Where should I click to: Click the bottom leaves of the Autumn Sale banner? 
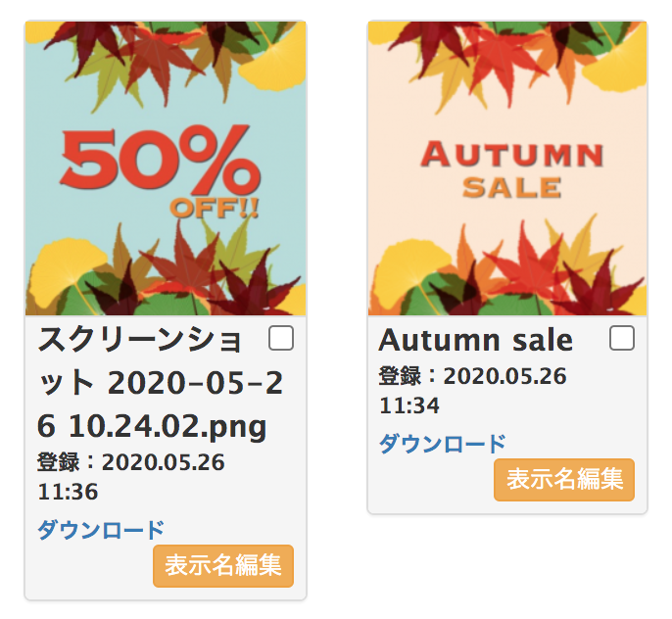(507, 269)
